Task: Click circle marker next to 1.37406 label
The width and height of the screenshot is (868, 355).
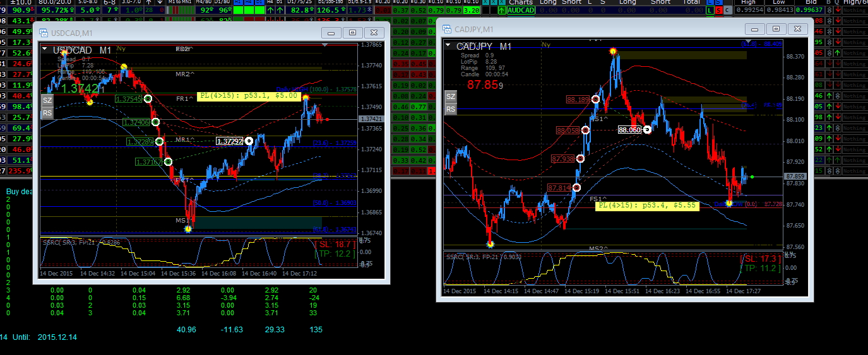Action: coord(155,122)
